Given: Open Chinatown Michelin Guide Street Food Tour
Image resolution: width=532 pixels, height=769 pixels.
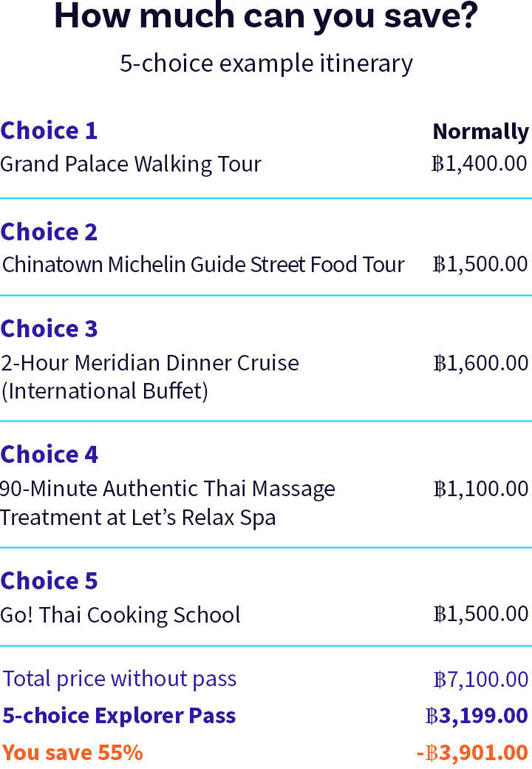Looking at the screenshot, I should tap(203, 265).
